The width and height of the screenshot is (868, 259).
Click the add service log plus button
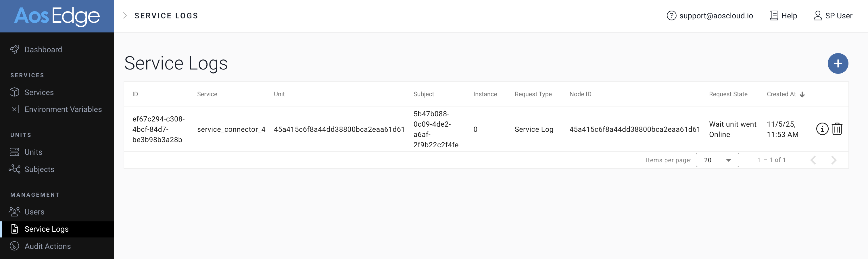[838, 63]
